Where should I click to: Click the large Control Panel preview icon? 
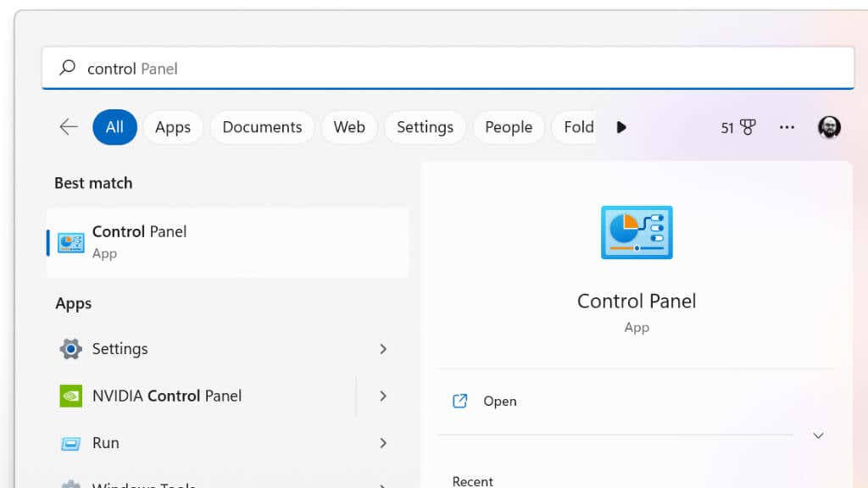coord(636,232)
